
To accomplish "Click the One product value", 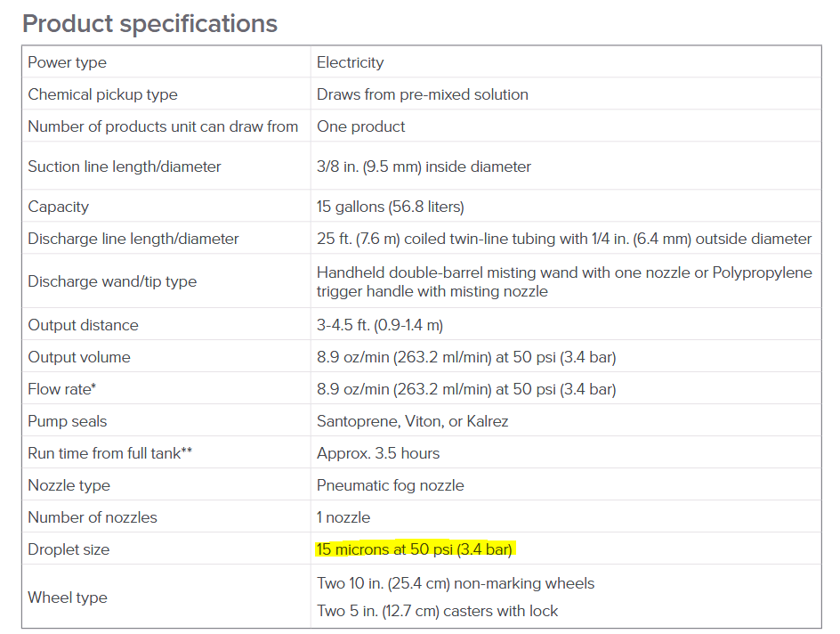I will (x=360, y=127).
